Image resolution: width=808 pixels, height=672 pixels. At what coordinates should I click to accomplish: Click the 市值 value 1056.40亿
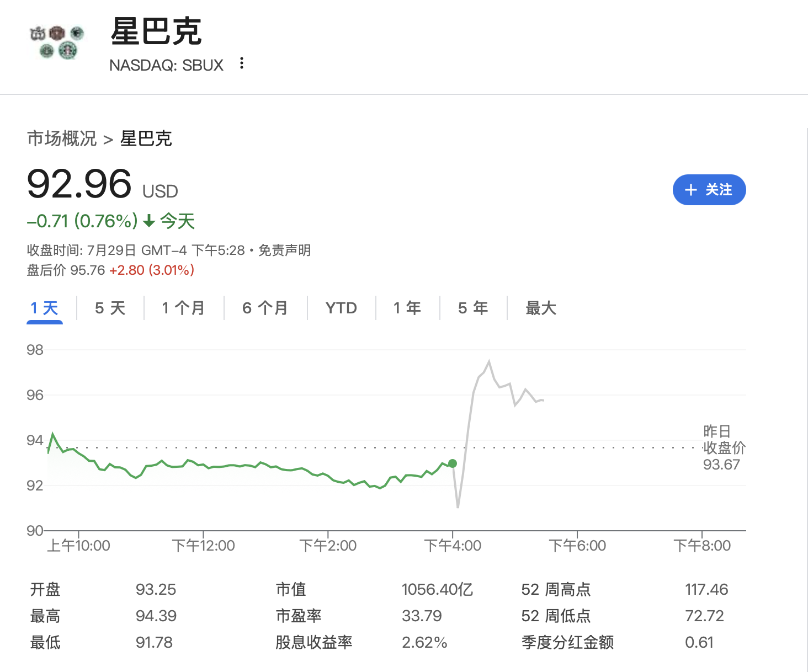(437, 589)
